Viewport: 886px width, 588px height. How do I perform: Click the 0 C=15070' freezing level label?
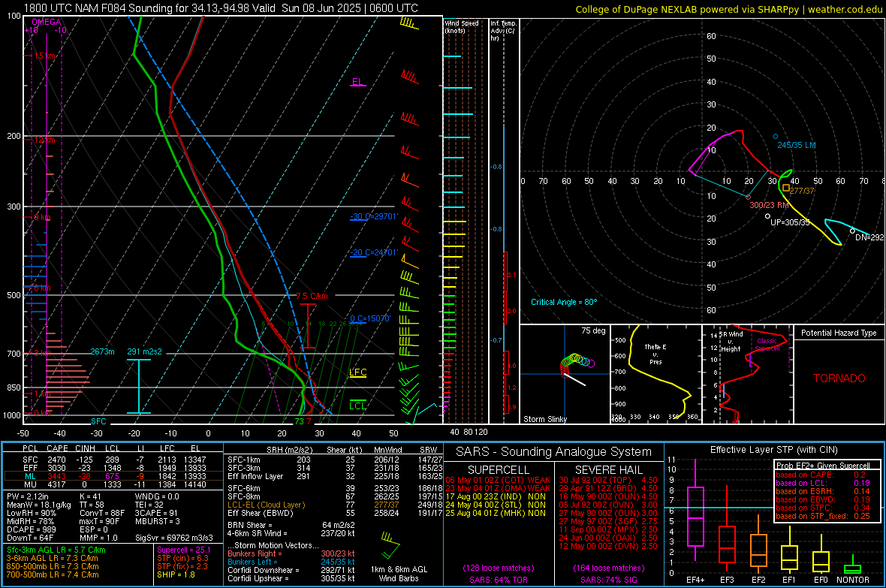[370, 319]
